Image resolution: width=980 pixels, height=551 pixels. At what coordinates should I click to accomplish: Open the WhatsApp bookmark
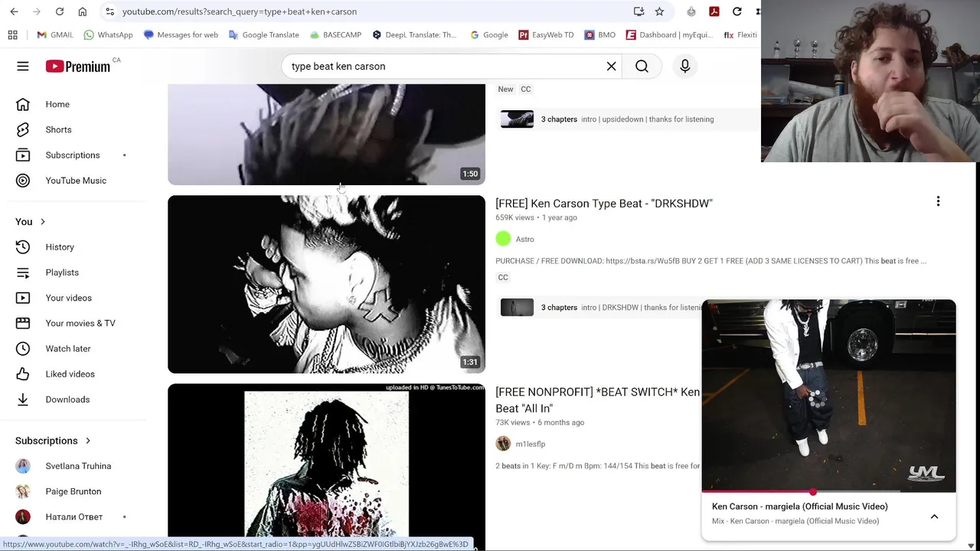pos(108,34)
